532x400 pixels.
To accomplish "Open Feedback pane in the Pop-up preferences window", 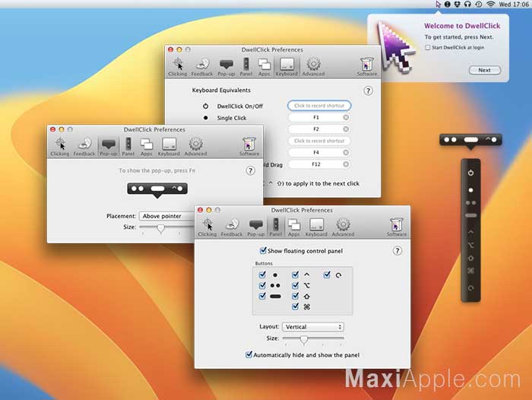I will 84,147.
